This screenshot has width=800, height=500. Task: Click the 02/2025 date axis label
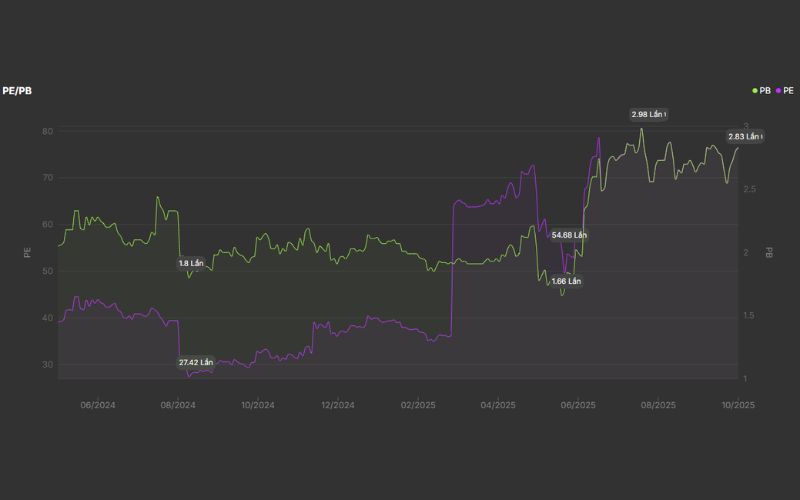(x=418, y=405)
